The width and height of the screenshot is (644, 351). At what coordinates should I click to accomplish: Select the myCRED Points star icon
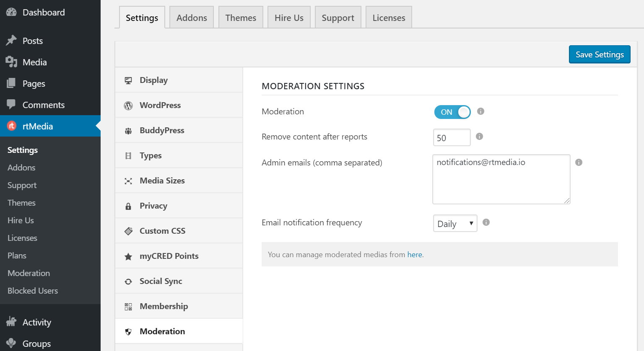[129, 256]
